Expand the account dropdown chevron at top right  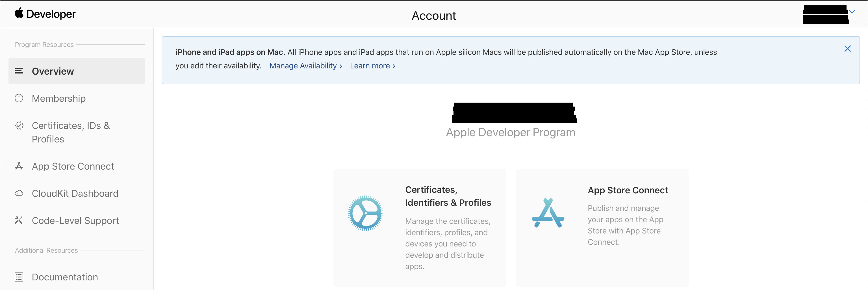[x=852, y=12]
